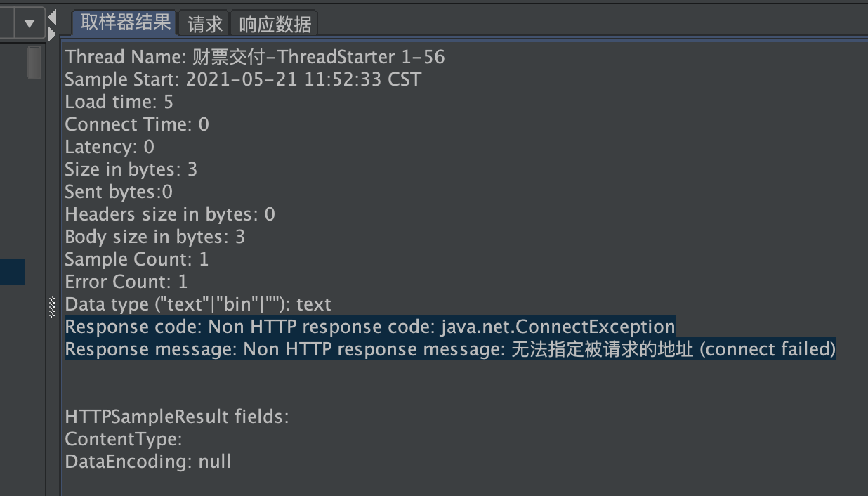This screenshot has height=496, width=868.
Task: Expand the split pane with the right arrow
Action: point(52,33)
